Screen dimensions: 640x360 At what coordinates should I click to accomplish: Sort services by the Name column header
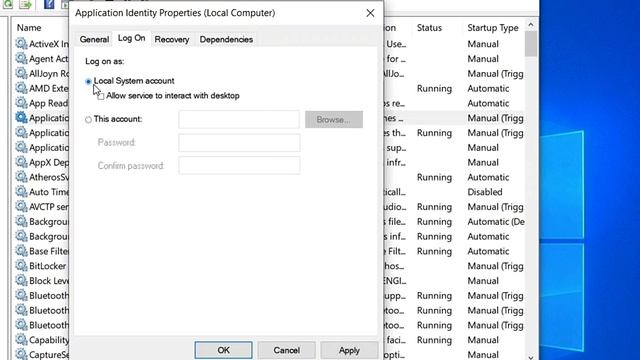[x=29, y=28]
